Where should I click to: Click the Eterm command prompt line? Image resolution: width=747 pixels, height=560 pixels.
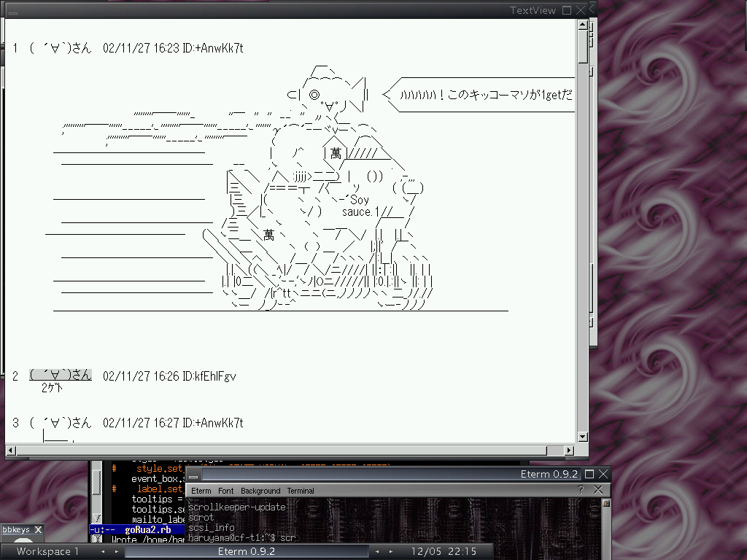pyautogui.click(x=242, y=537)
